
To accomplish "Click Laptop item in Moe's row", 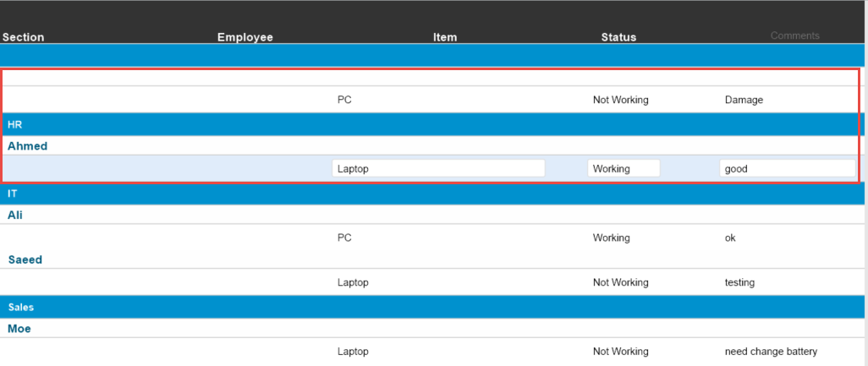I will (x=353, y=352).
